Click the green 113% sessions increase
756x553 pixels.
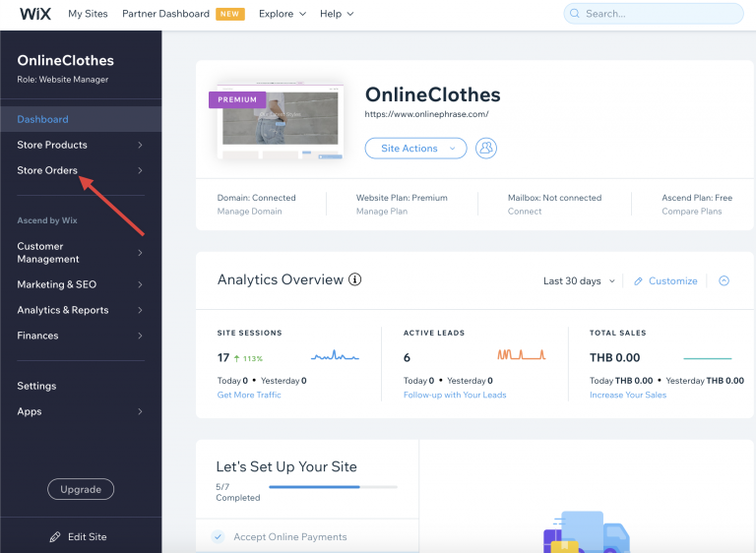click(248, 358)
